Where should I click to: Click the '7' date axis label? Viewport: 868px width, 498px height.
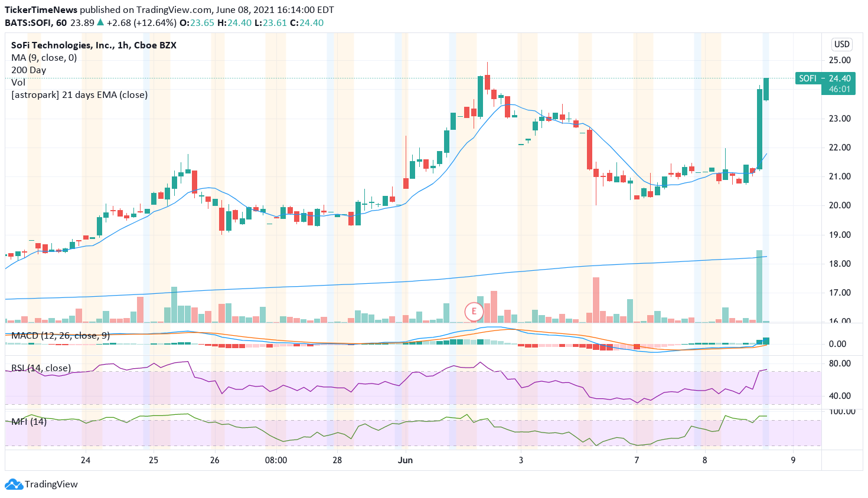[x=637, y=460]
